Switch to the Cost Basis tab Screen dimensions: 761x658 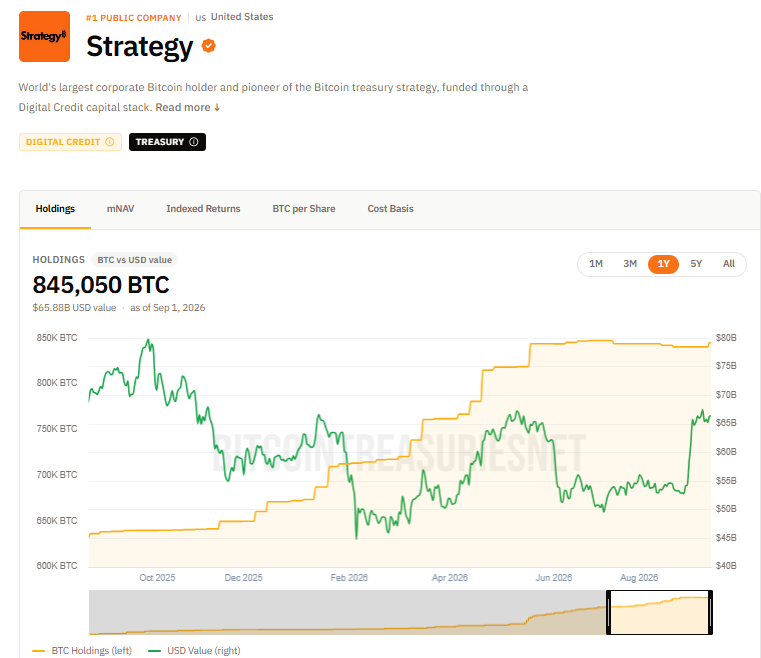click(391, 209)
